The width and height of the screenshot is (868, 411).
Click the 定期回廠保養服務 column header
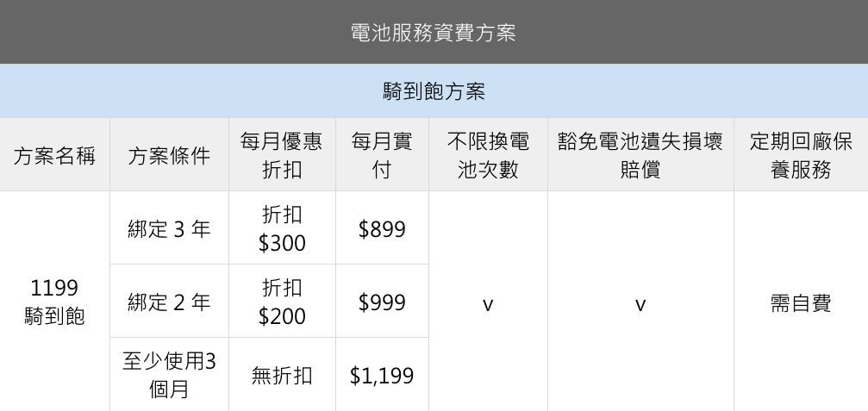point(801,155)
